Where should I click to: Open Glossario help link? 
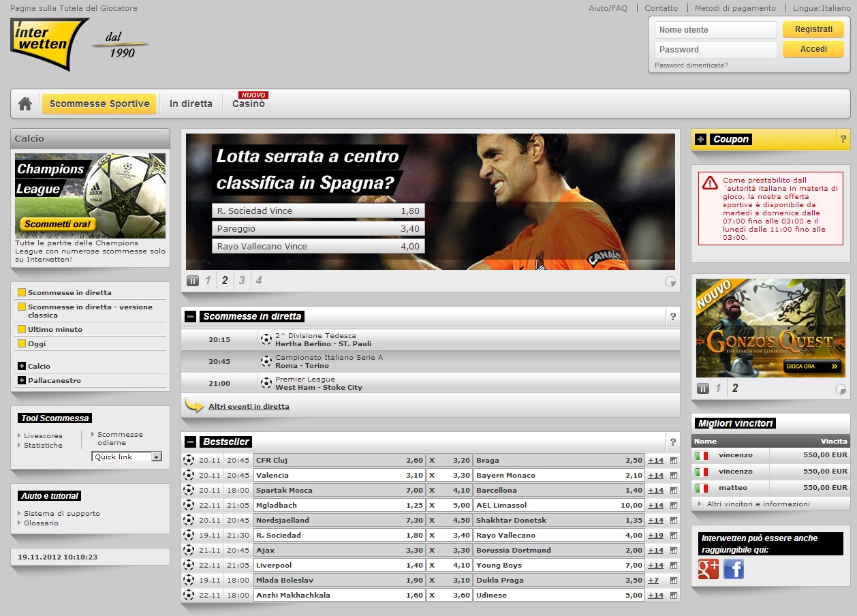[x=41, y=523]
